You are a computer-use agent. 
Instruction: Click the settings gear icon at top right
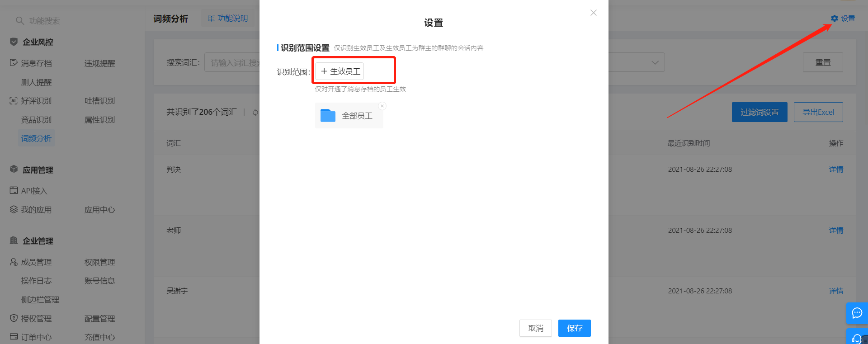(x=835, y=19)
